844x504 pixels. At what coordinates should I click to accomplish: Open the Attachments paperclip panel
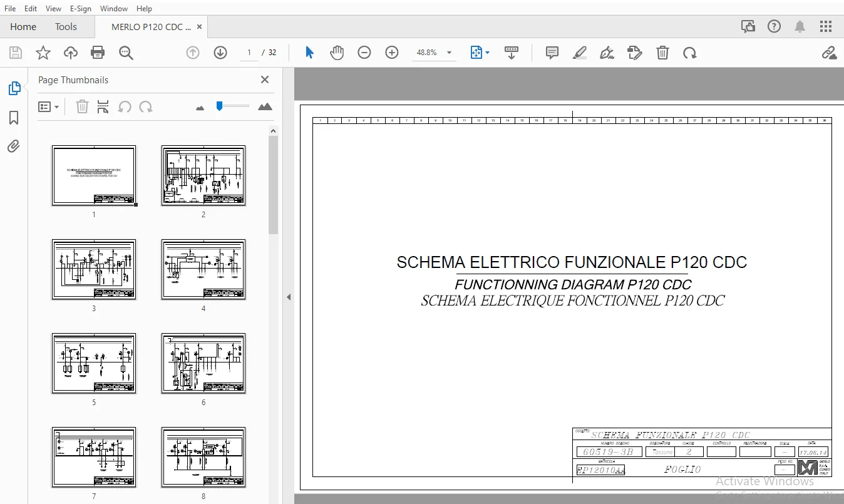pos(14,147)
